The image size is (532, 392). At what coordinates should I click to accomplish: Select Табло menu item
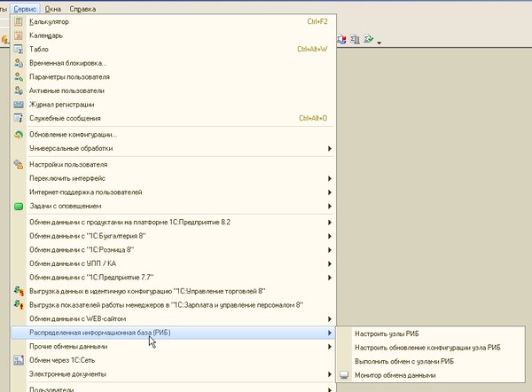click(x=173, y=49)
